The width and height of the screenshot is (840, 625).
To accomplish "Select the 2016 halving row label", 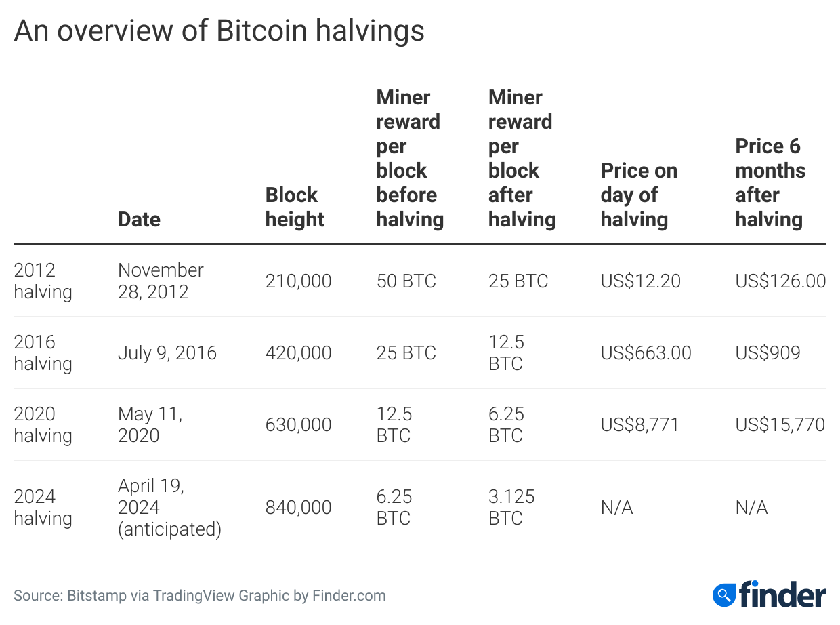I will [x=43, y=352].
